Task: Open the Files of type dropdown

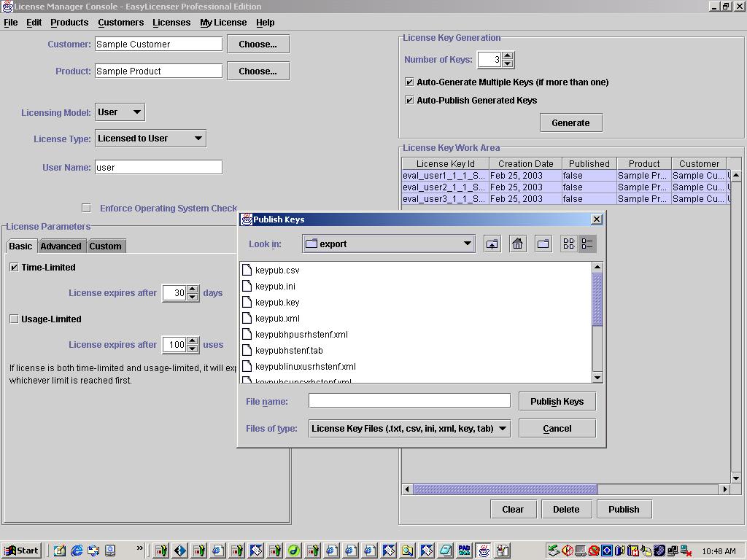Action: tap(409, 429)
